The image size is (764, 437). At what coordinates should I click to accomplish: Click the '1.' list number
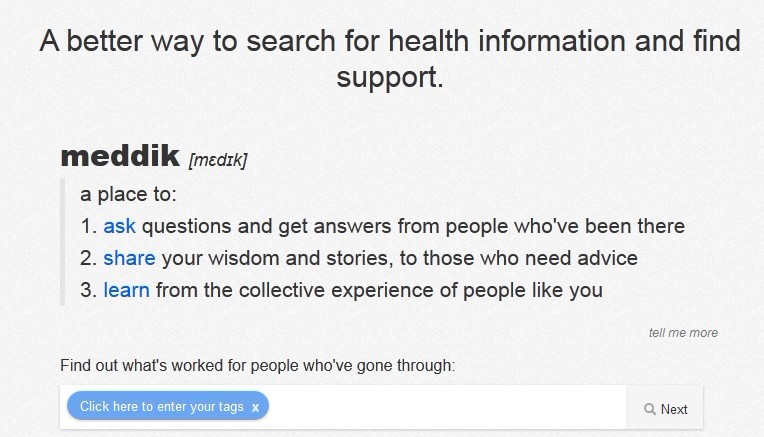click(x=88, y=227)
